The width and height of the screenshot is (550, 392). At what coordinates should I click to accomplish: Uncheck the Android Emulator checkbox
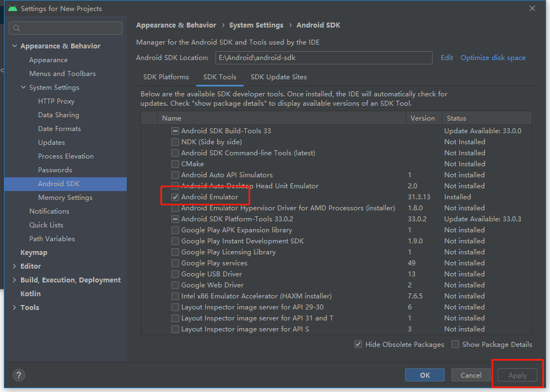[x=175, y=197]
